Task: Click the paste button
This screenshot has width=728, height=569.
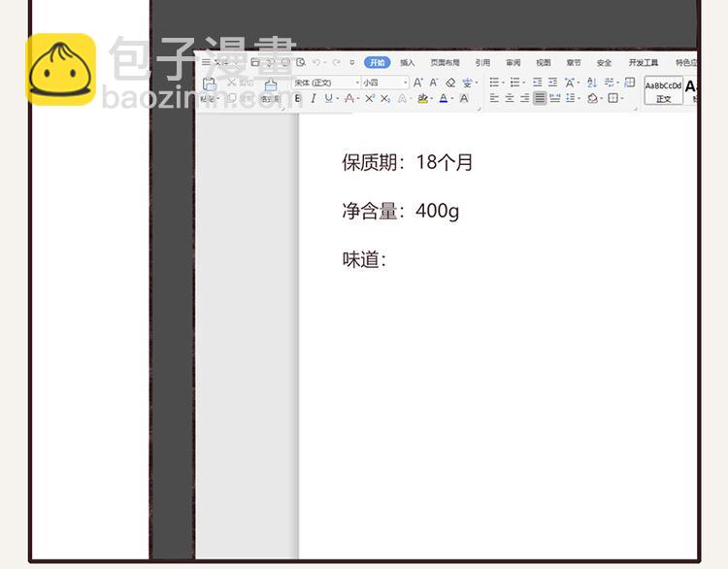Action: (x=210, y=87)
